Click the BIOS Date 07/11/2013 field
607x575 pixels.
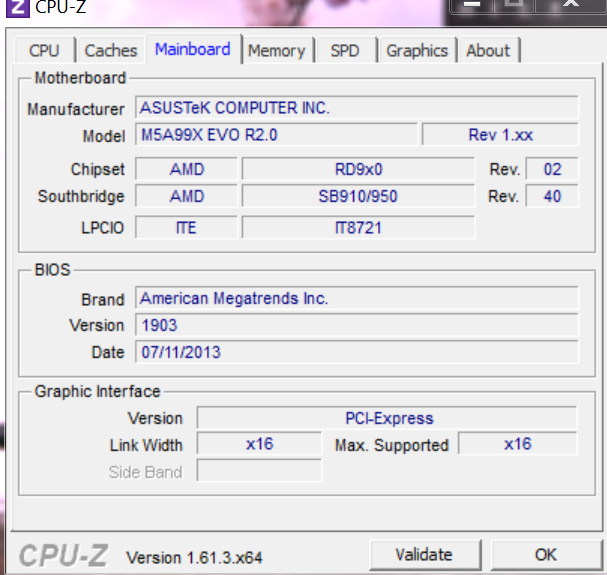pyautogui.click(x=357, y=352)
